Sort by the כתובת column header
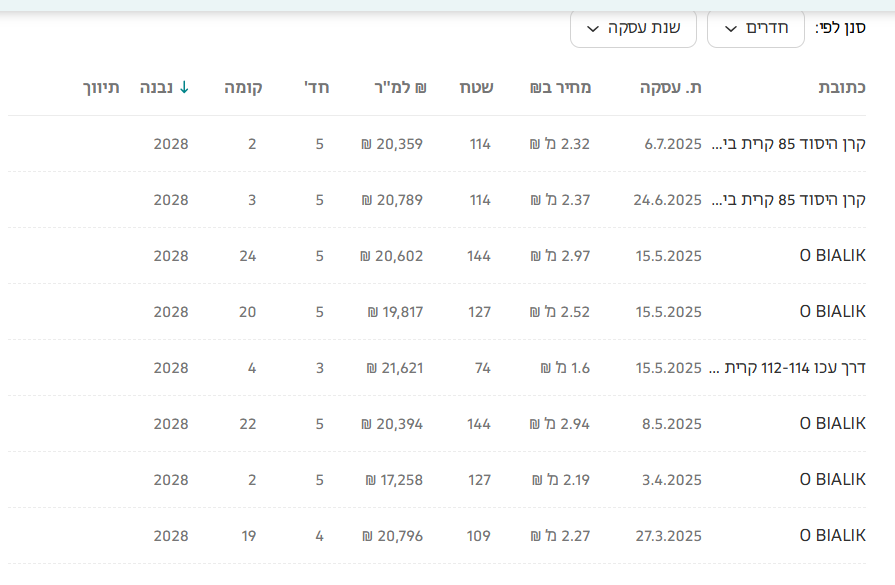 click(842, 87)
